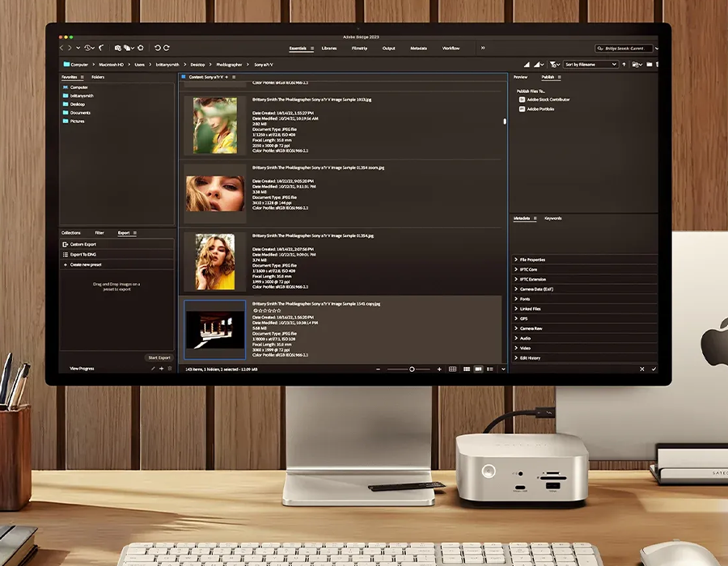Click the thumbnail size slider handle
Viewport: 728px width, 566px height.
412,369
